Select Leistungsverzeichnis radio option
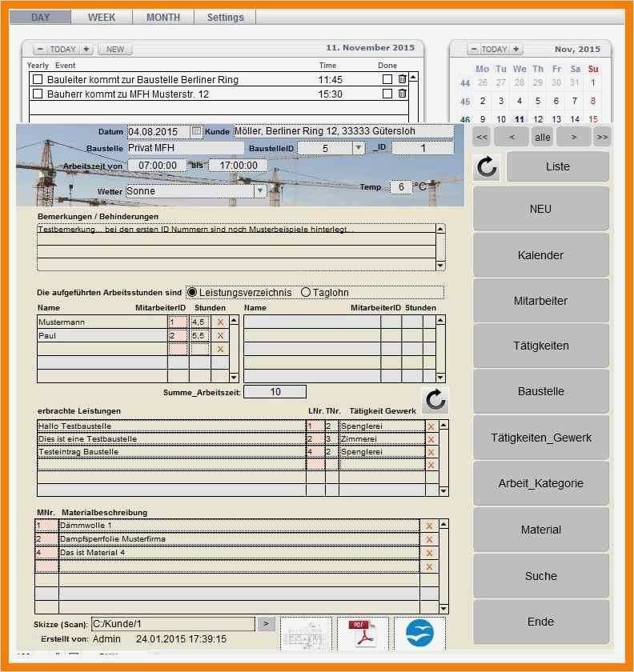Image resolution: width=634 pixels, height=672 pixels. [x=192, y=292]
